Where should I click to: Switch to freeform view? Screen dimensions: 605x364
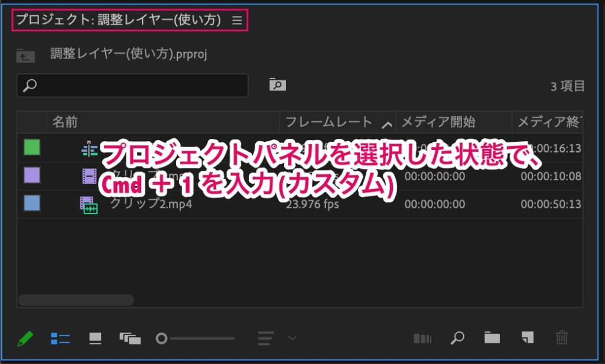click(130, 339)
